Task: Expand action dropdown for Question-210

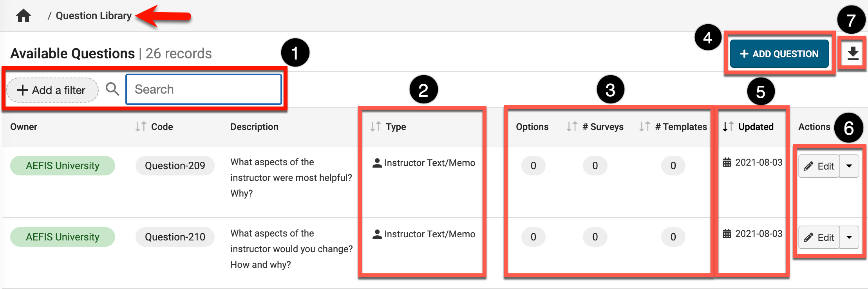Action: coord(849,237)
